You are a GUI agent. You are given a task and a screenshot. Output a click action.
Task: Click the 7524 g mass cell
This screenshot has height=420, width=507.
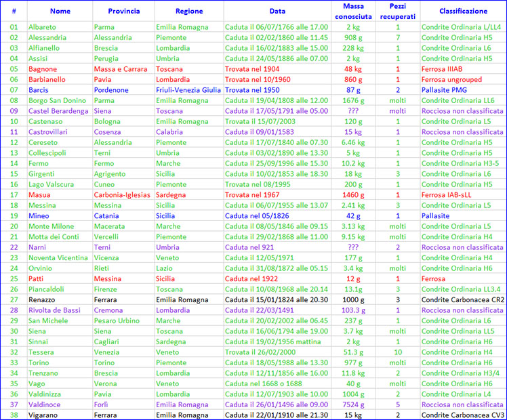point(353,404)
